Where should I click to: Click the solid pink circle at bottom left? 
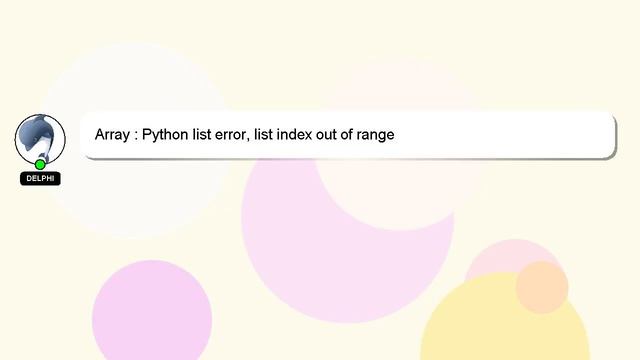(x=152, y=314)
